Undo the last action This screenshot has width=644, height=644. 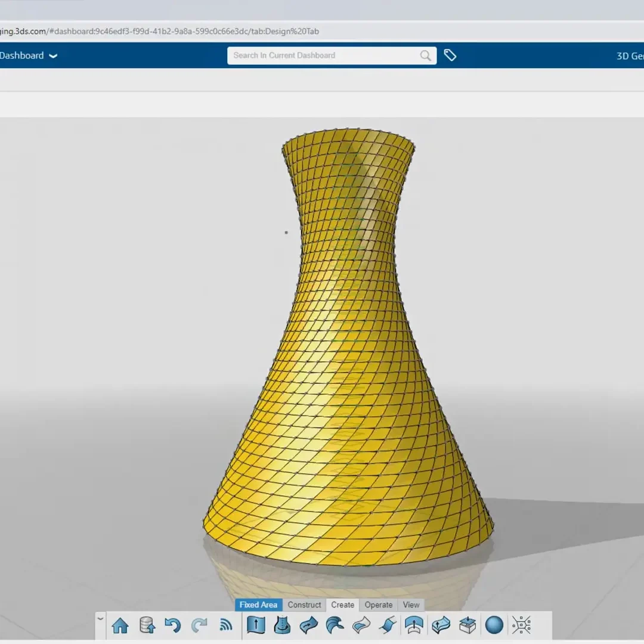tap(173, 626)
